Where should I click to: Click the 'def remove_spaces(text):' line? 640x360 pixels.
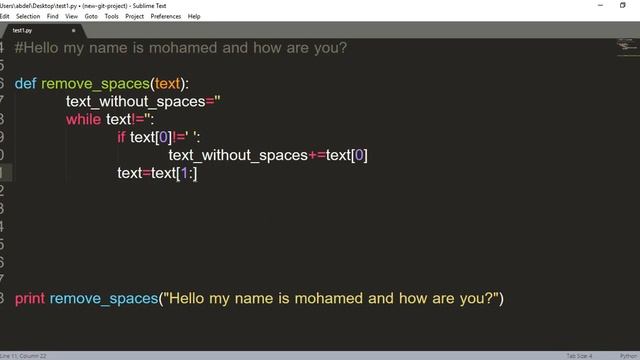pos(102,84)
